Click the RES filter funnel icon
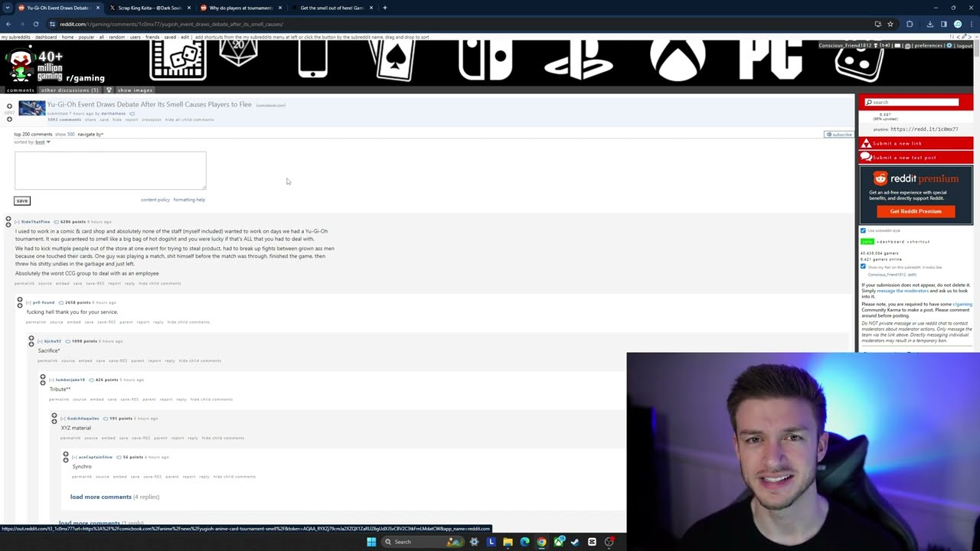The image size is (980, 551). (x=109, y=90)
